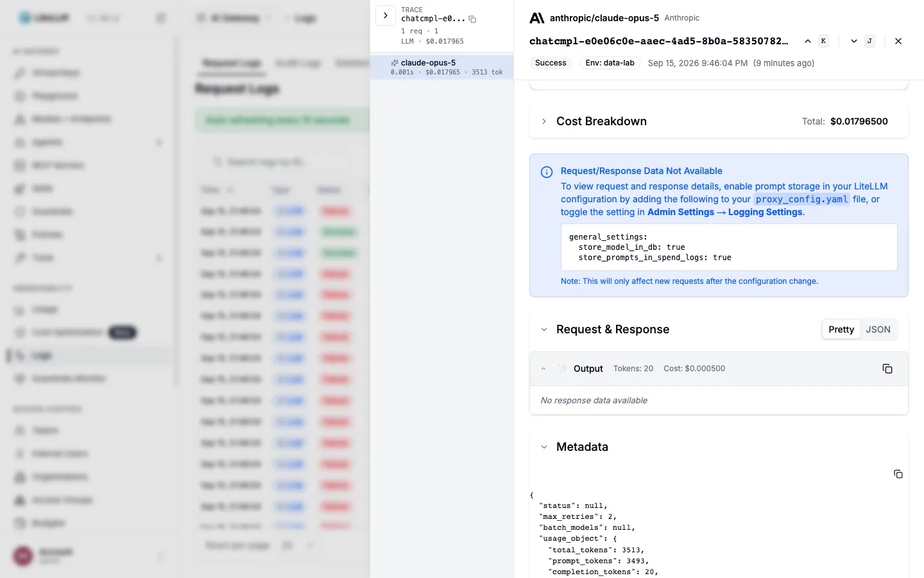Open Admin Settings → Logging Settings link

[725, 212]
